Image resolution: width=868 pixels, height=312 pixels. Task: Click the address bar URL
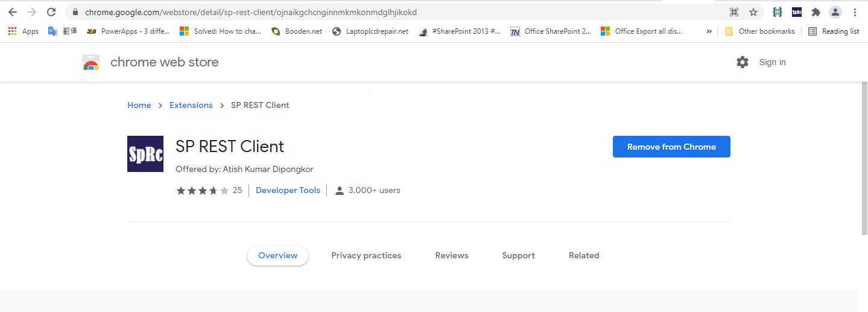(x=251, y=12)
